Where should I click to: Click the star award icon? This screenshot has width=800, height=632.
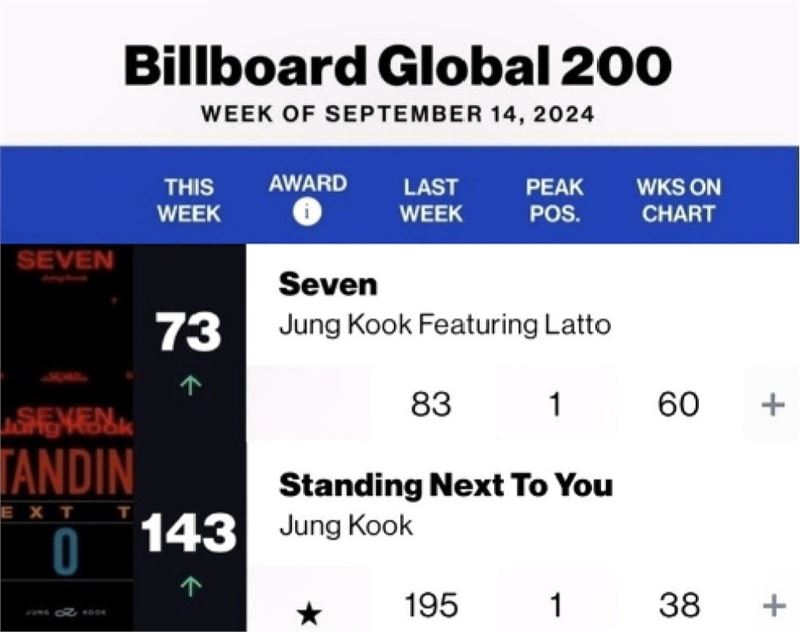(310, 613)
